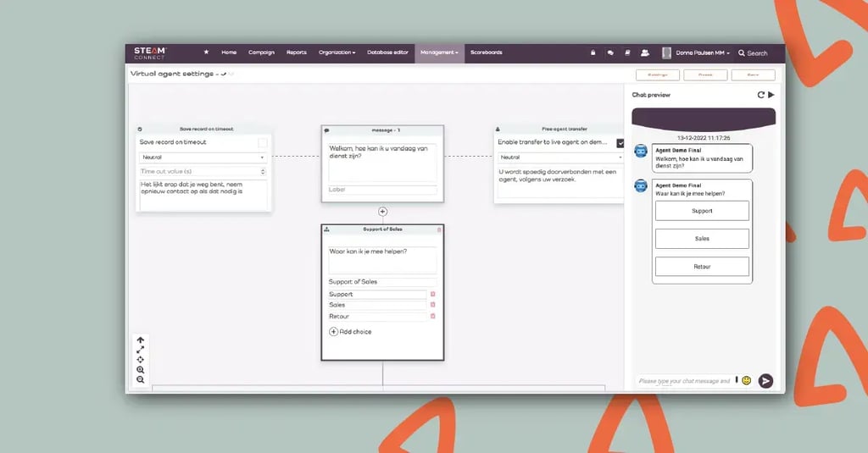Click the rightmost header button

[x=753, y=75]
